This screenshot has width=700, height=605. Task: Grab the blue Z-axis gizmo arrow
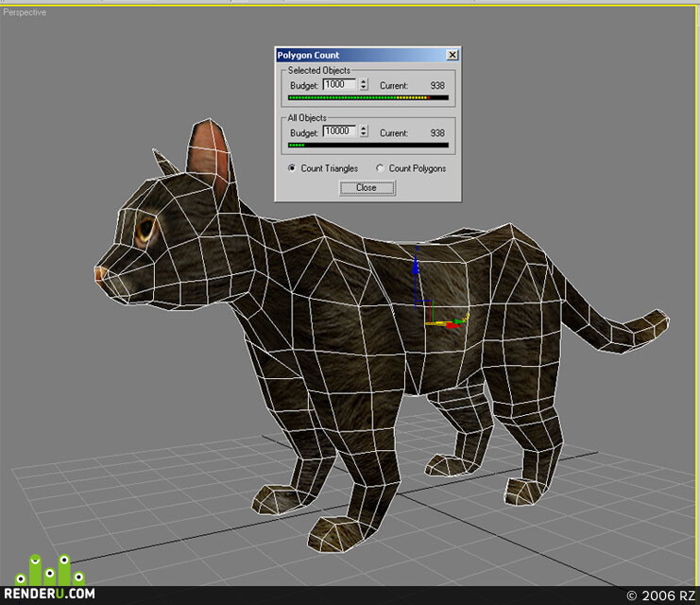pos(416,267)
